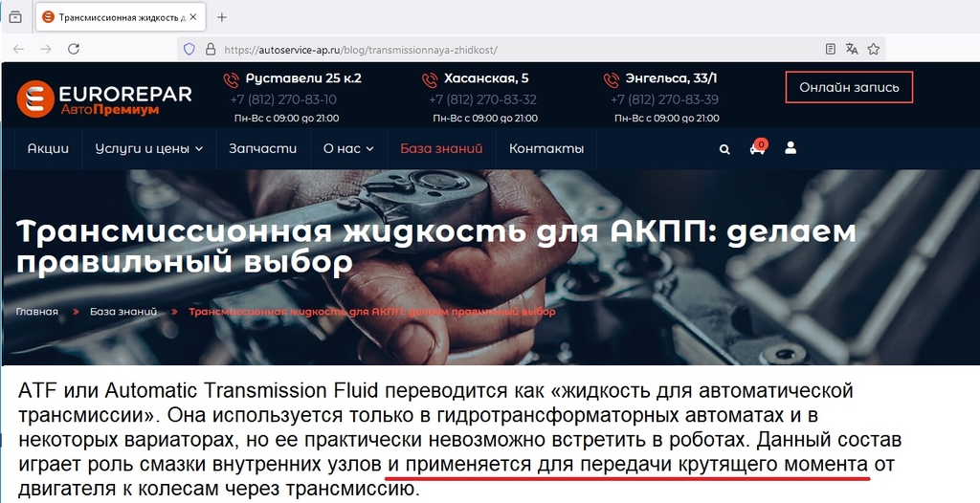
Task: Click the address bar URL field
Action: (519, 50)
